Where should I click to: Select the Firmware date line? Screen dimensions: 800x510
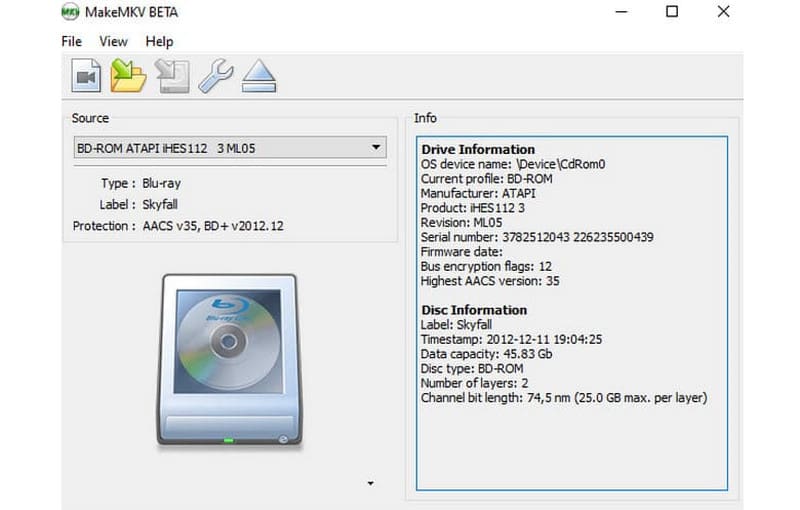click(462, 252)
